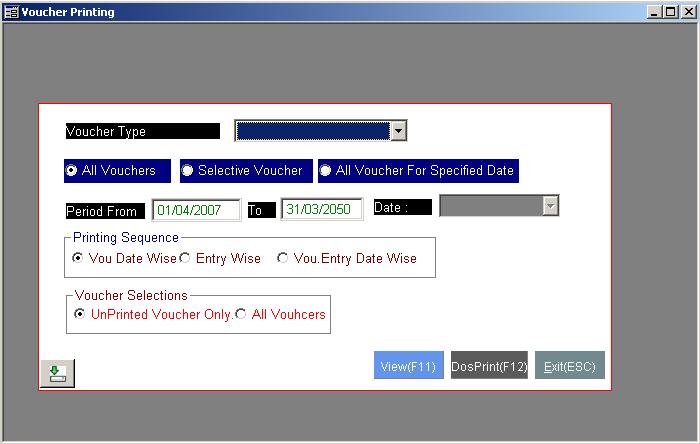Image resolution: width=700 pixels, height=444 pixels.
Task: Expand the Date dropdown list
Action: point(549,206)
